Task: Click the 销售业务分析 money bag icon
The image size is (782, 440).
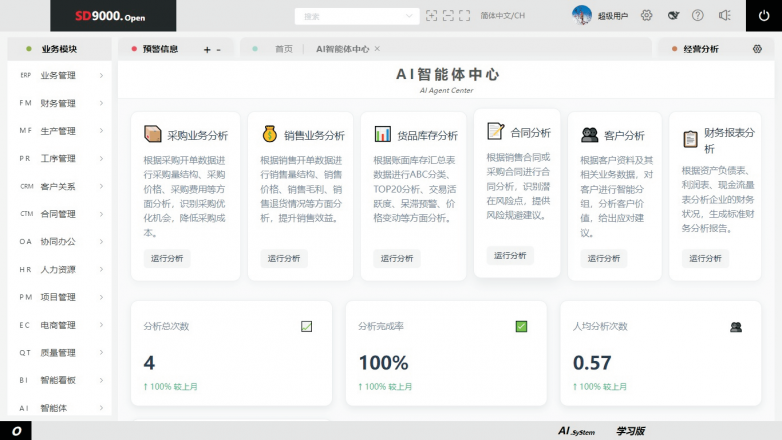Action: (270, 134)
